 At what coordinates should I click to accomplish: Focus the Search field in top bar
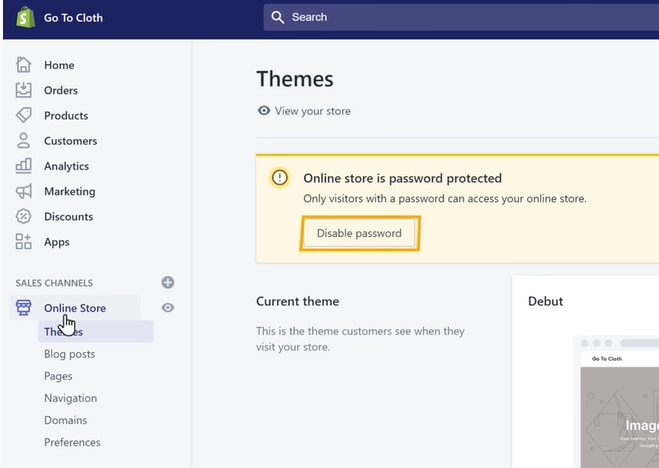pyautogui.click(x=461, y=17)
